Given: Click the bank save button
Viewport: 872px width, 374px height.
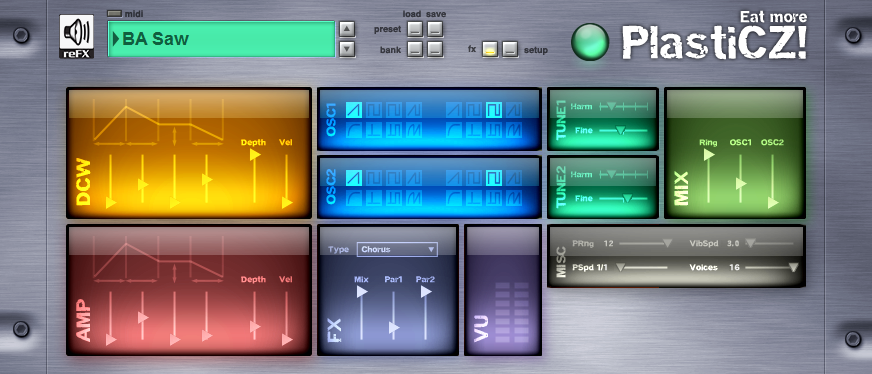Looking at the screenshot, I should [435, 49].
